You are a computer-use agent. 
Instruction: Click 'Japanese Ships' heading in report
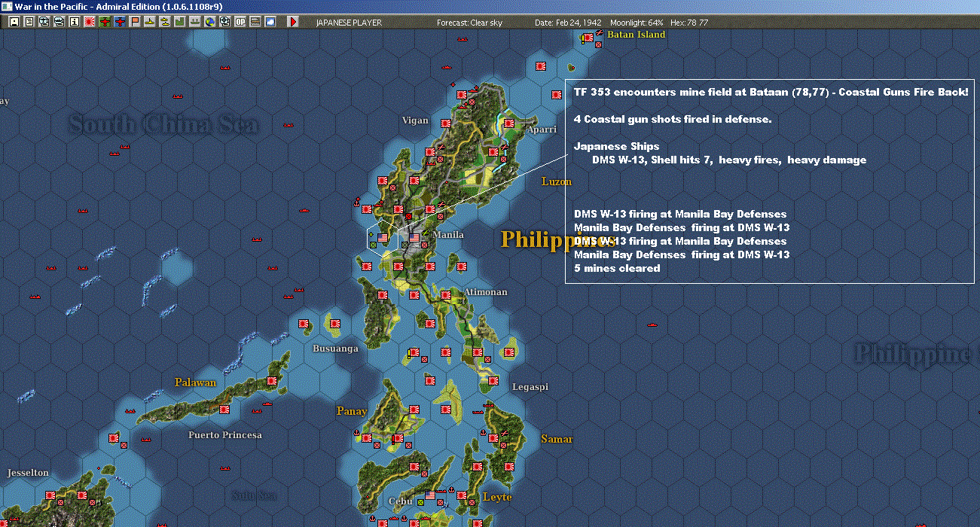pyautogui.click(x=616, y=146)
